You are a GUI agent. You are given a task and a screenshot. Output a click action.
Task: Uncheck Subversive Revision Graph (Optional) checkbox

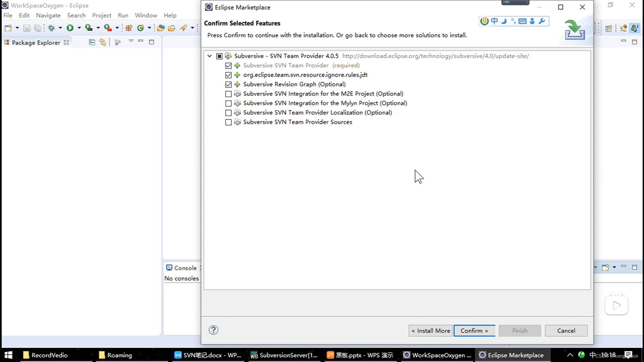(x=228, y=84)
